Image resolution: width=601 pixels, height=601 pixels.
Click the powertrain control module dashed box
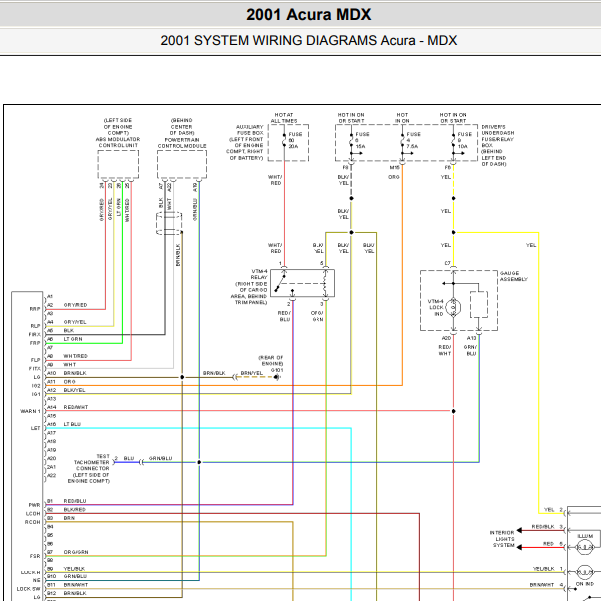pyautogui.click(x=182, y=164)
